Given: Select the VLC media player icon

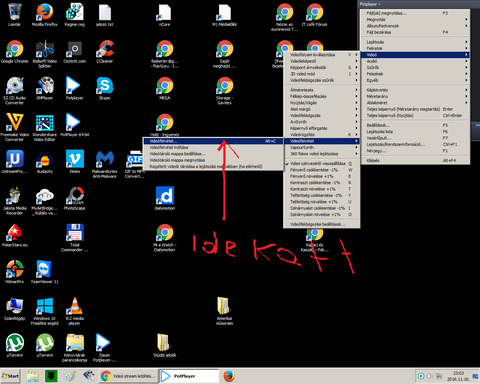Looking at the screenshot, I should pos(74,311).
